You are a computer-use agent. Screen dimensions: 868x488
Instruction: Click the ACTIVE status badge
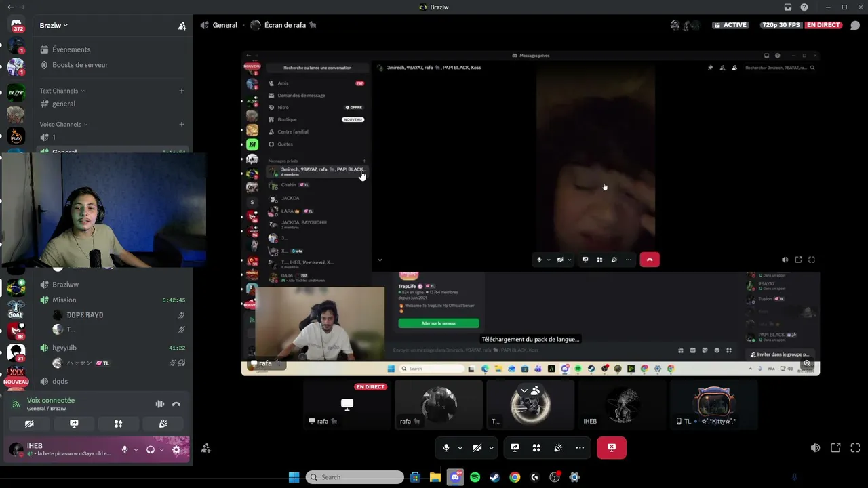point(730,25)
